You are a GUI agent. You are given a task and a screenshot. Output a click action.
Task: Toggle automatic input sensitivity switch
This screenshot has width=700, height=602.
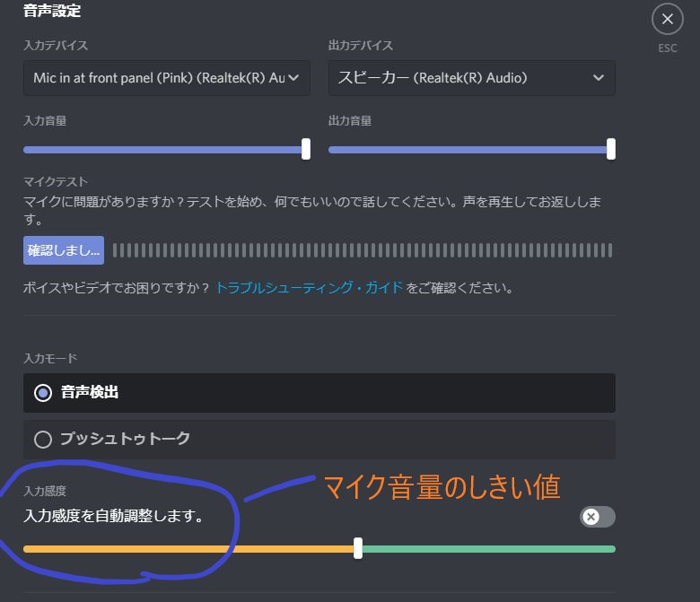tap(598, 517)
